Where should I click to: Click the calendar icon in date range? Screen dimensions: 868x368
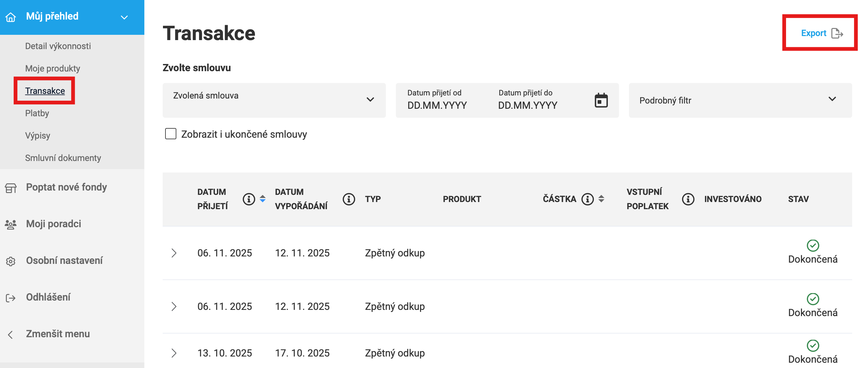[601, 100]
